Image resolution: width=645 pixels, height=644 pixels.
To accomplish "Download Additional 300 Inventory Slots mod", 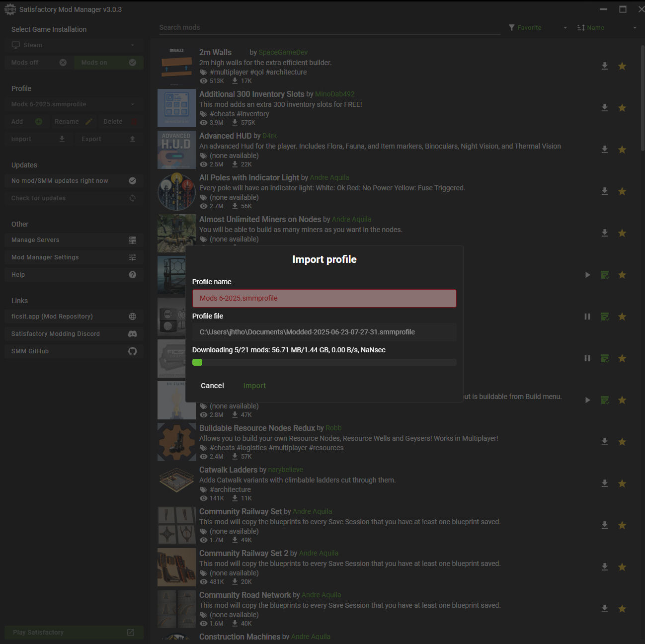I will click(x=605, y=108).
